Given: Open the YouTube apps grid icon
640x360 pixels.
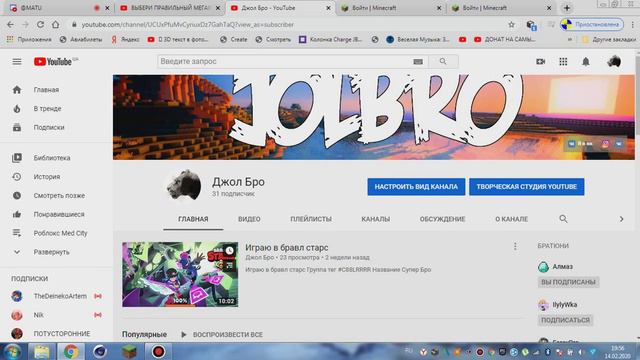Looking at the screenshot, I should click(x=563, y=62).
